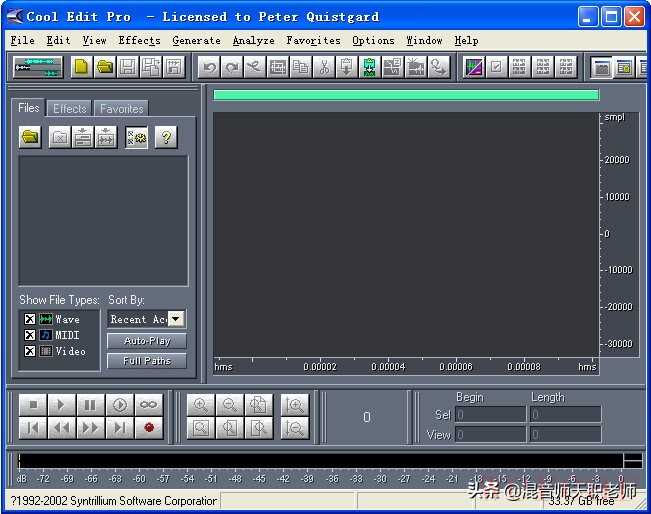Disable the Video file type checkbox
The height and width of the screenshot is (514, 651).
click(30, 351)
